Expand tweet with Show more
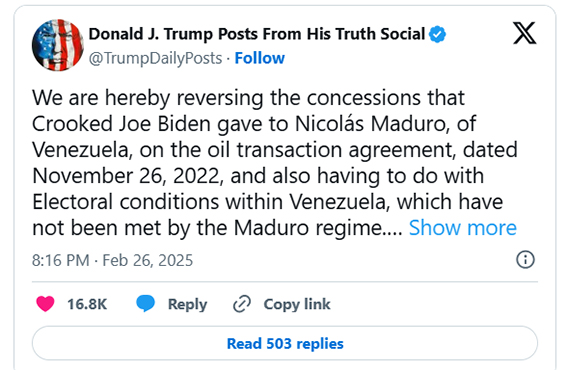The height and width of the screenshot is (370, 567). 462,228
